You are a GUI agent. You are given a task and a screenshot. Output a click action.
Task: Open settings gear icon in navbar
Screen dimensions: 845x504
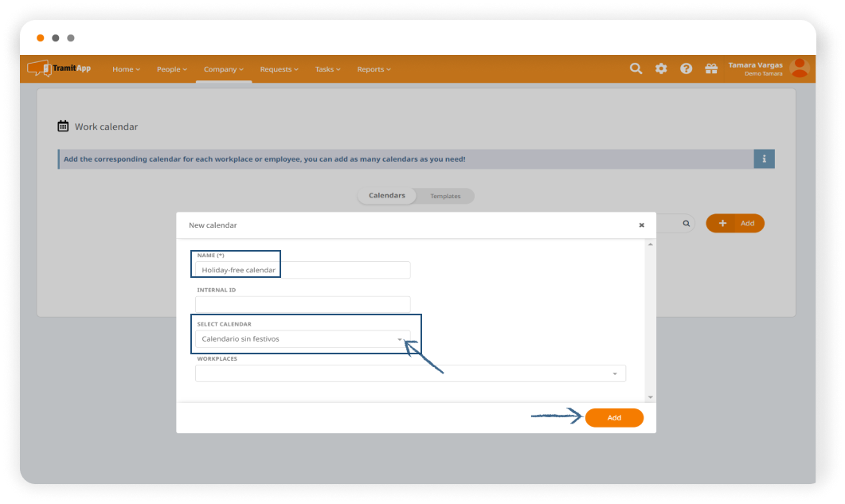(x=661, y=69)
